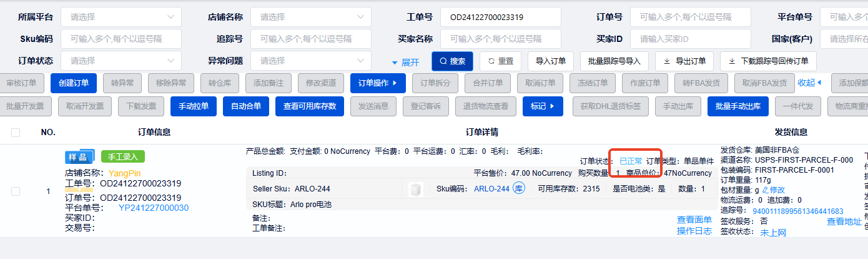
Task: Open the 订单操作 dropdown menu button
Action: 378,83
